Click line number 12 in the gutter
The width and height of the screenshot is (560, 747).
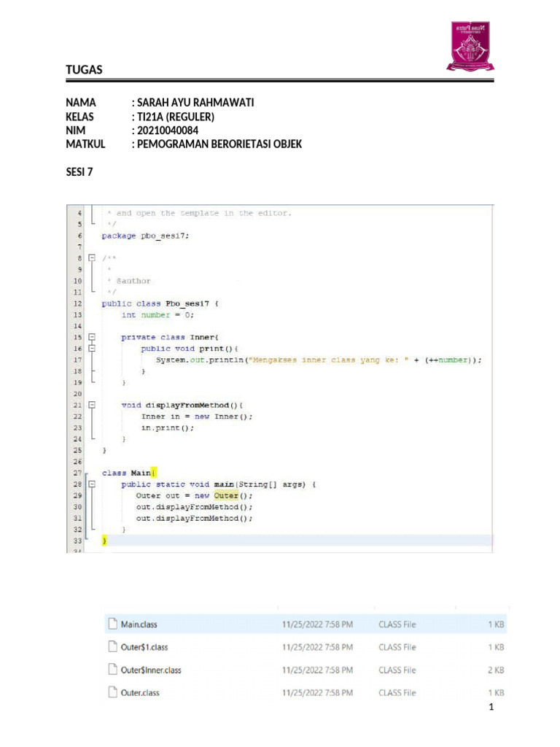point(77,303)
